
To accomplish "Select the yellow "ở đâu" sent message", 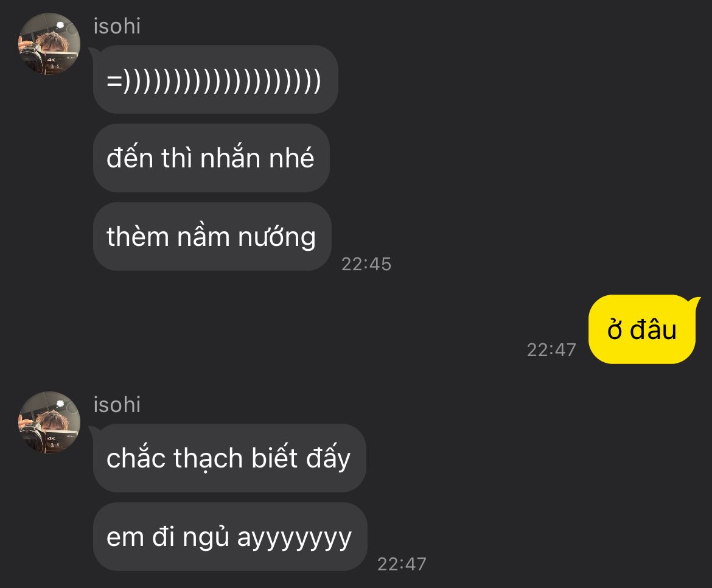I will 642,329.
